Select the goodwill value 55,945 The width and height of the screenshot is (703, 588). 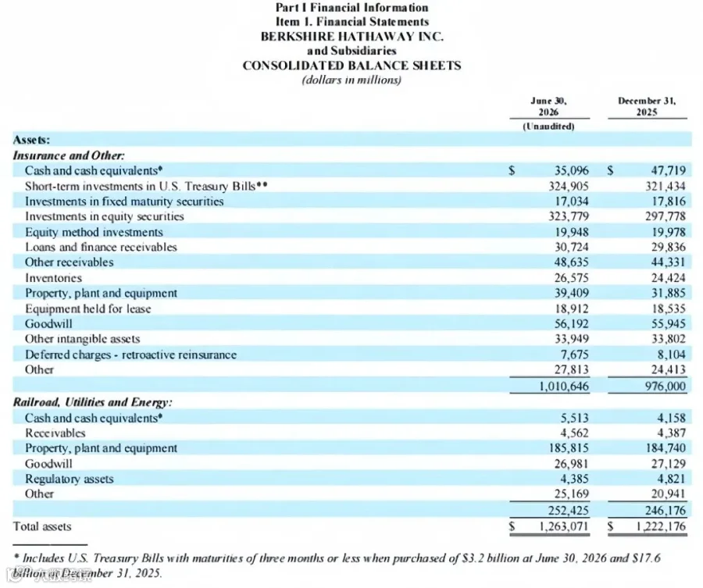tap(668, 323)
